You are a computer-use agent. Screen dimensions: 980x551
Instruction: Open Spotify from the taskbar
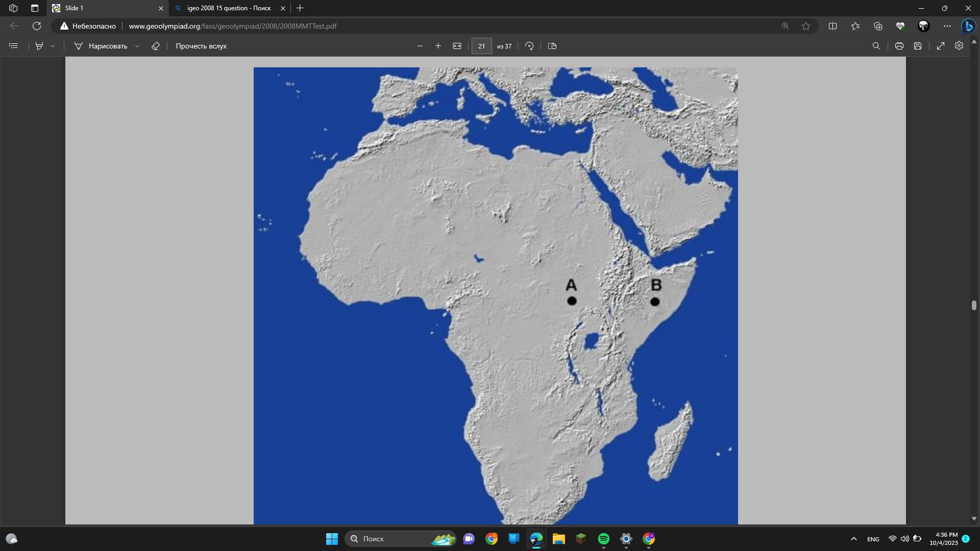click(603, 539)
